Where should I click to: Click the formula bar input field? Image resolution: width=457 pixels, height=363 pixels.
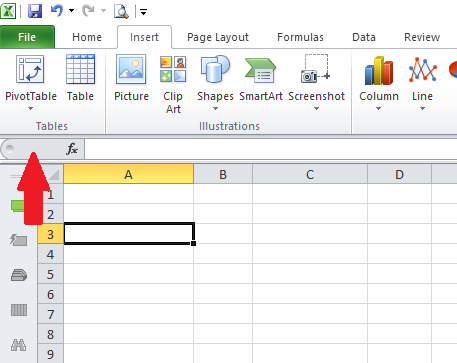click(271, 149)
